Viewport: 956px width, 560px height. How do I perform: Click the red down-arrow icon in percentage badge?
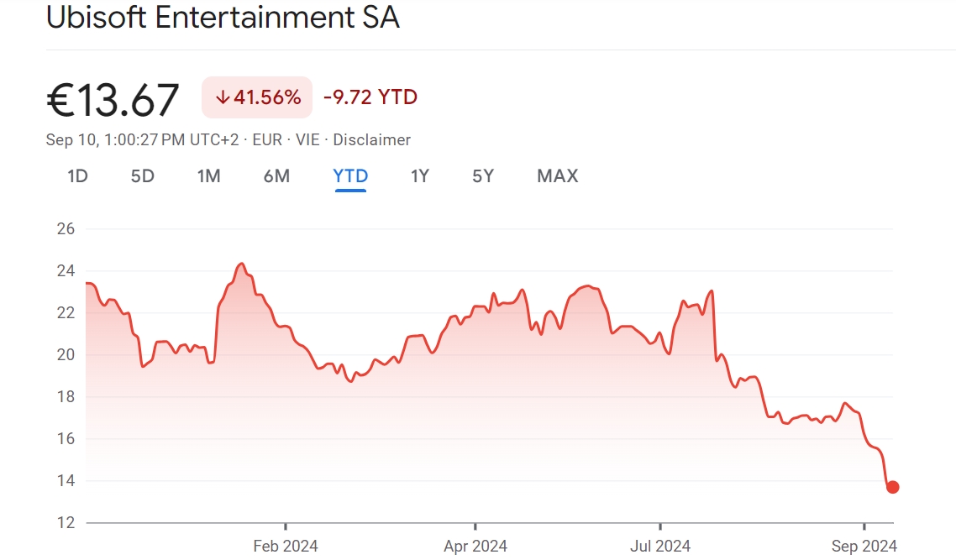(x=223, y=97)
